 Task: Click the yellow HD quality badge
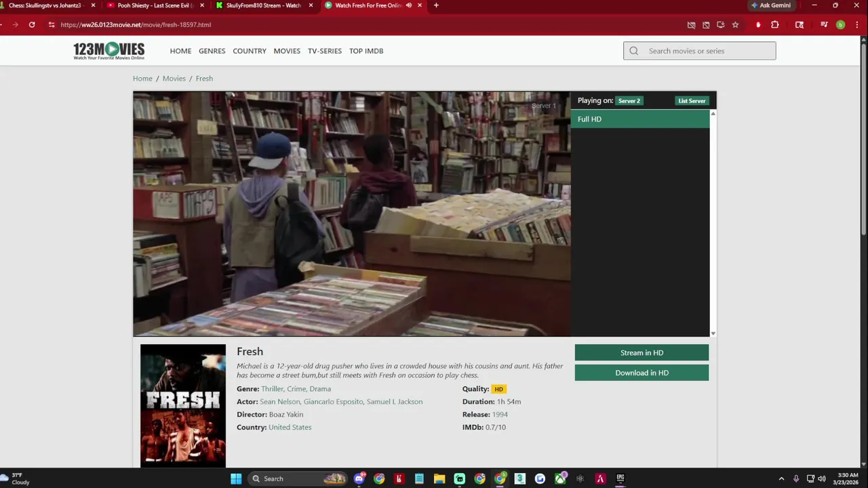[x=498, y=389]
